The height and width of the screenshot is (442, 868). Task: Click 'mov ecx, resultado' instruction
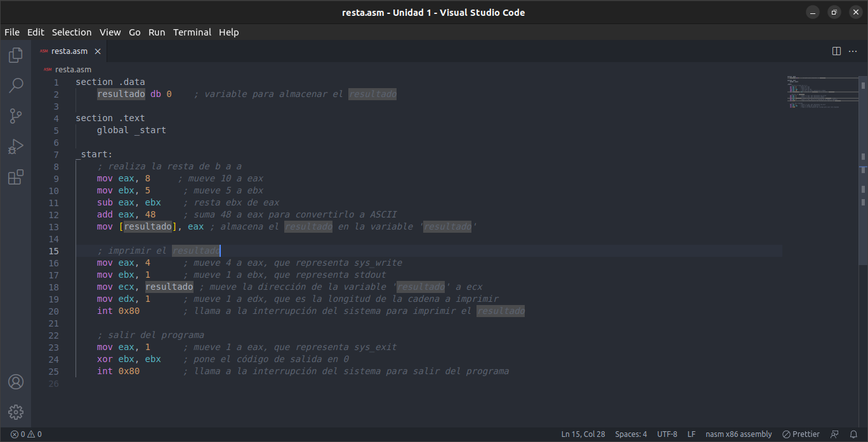[x=145, y=287]
